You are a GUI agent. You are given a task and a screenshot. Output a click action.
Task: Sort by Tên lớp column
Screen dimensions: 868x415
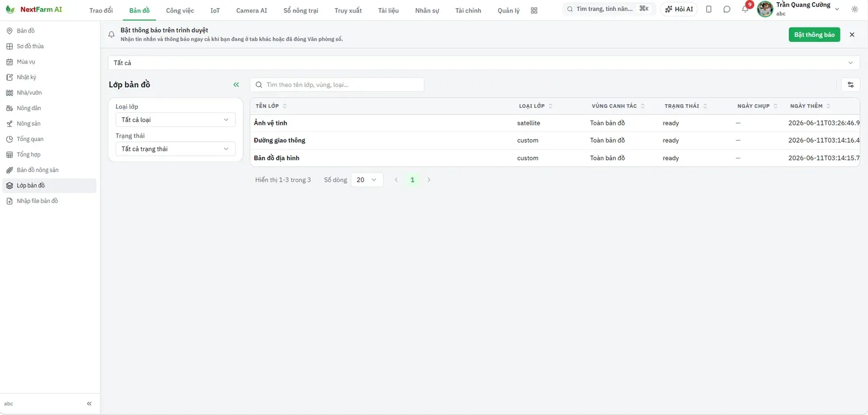pos(271,106)
